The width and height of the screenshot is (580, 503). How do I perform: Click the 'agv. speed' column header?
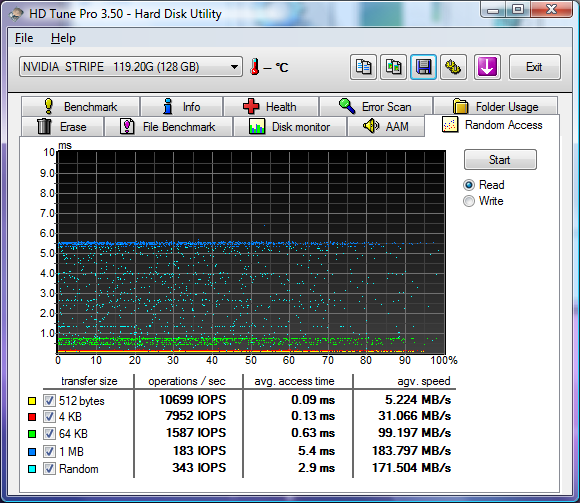pos(424,381)
